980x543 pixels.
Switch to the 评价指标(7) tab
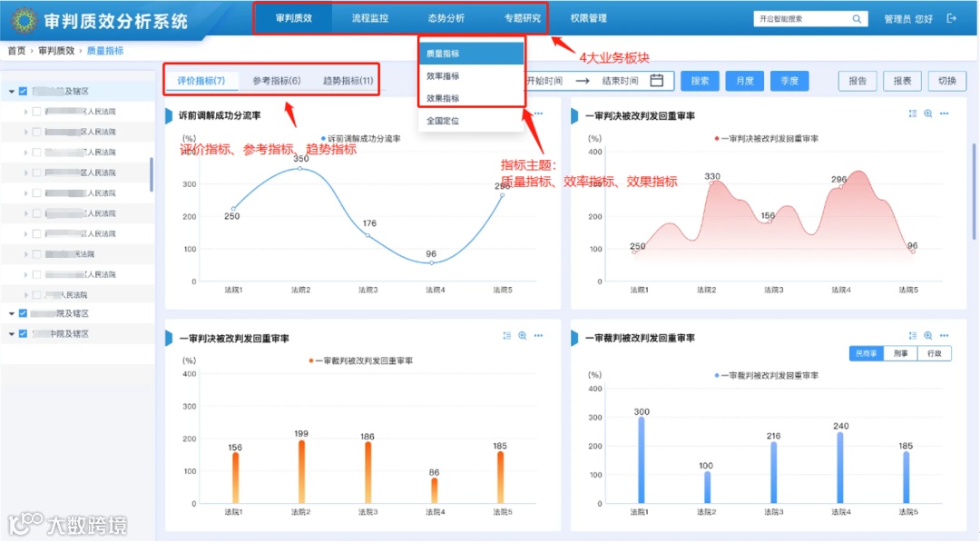pyautogui.click(x=201, y=81)
